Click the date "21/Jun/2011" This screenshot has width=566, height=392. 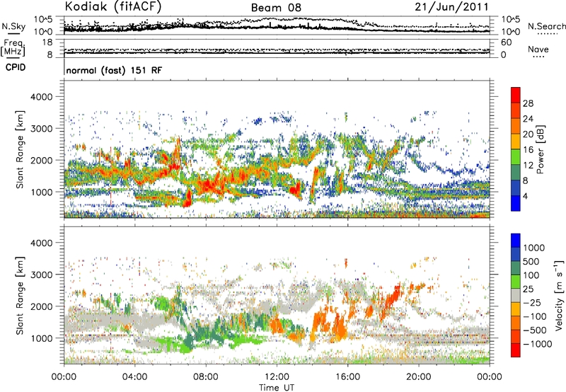451,7
